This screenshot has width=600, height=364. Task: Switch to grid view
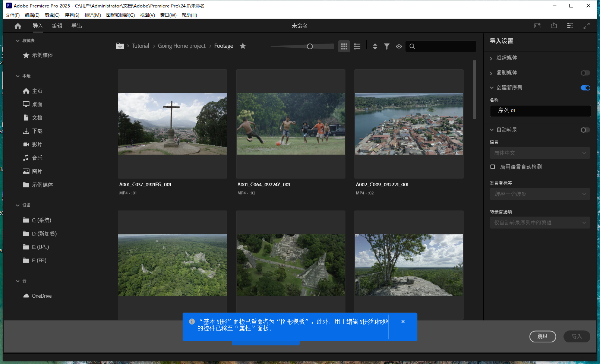(x=344, y=46)
